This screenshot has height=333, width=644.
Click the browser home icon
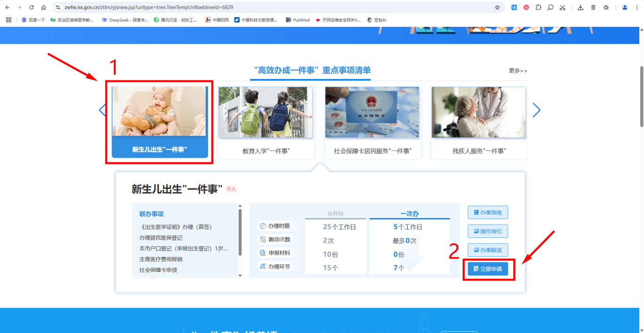[43, 8]
